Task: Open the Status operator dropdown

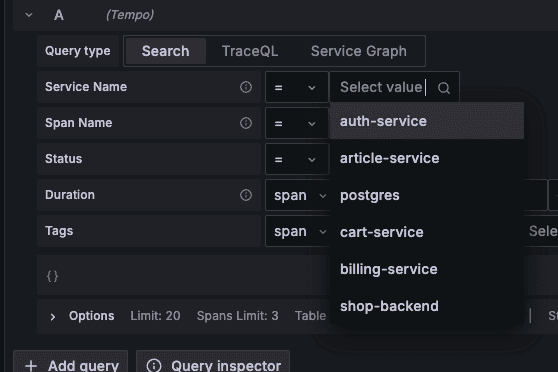Action: point(296,159)
